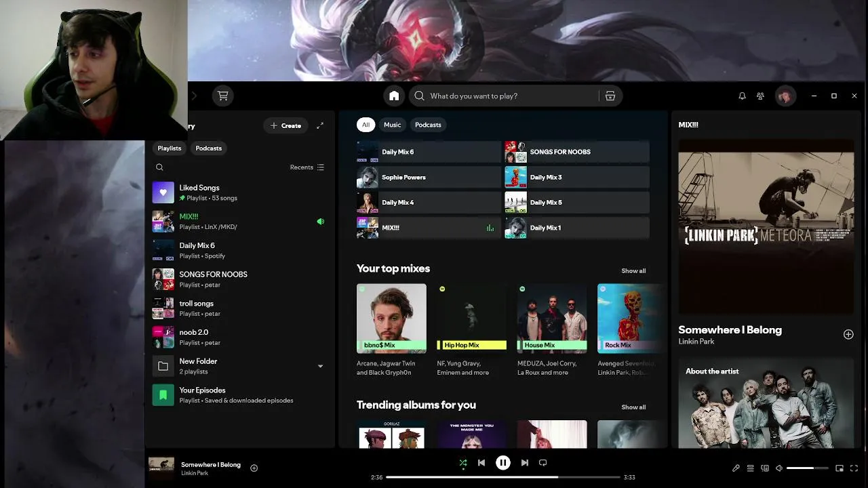
Task: Open the Meteora album art in the right panel
Action: (766, 228)
